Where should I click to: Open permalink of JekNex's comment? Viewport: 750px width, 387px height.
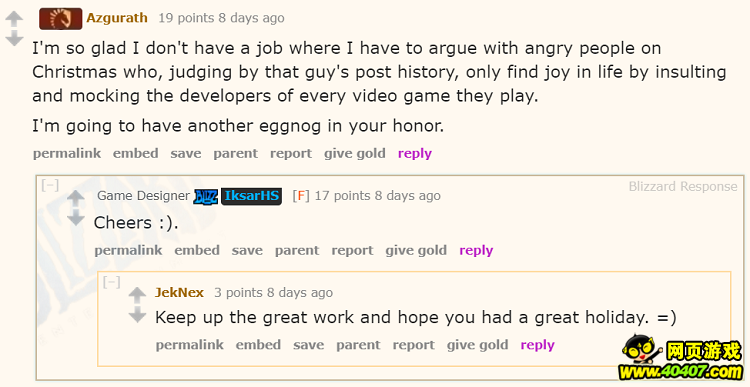point(189,345)
